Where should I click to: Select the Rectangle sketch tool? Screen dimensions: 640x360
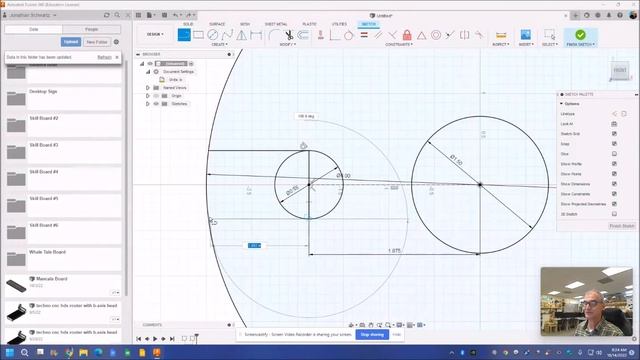pos(198,35)
